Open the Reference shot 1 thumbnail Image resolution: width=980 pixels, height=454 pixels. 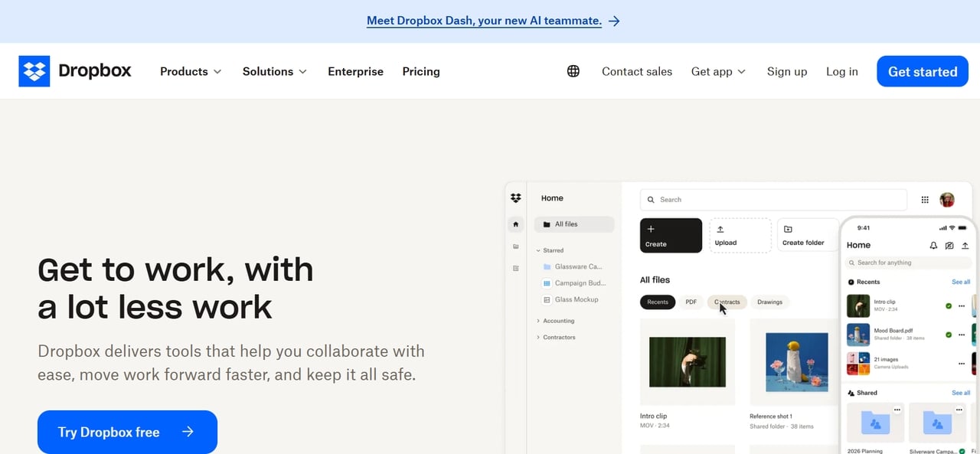coord(797,362)
